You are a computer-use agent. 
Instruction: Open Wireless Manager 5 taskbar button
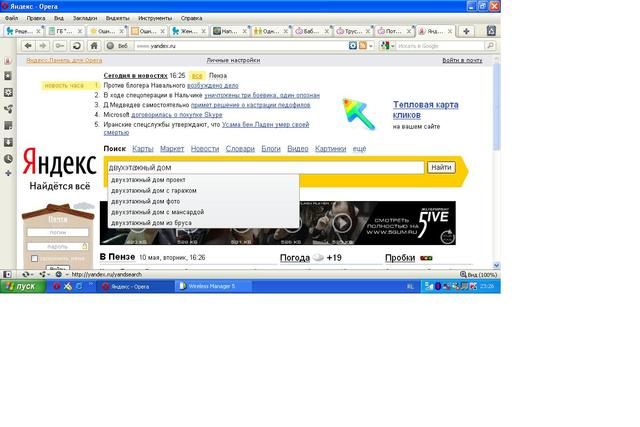click(x=213, y=286)
